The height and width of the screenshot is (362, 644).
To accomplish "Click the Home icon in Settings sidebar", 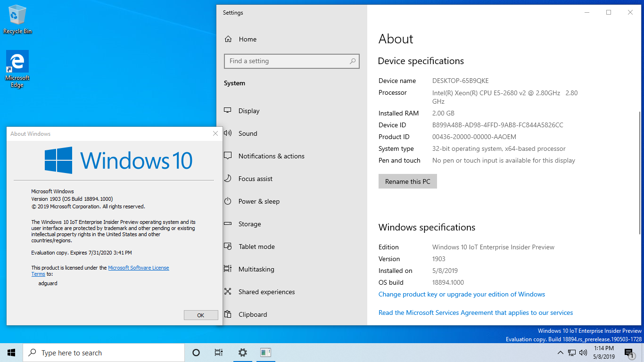I will [228, 39].
